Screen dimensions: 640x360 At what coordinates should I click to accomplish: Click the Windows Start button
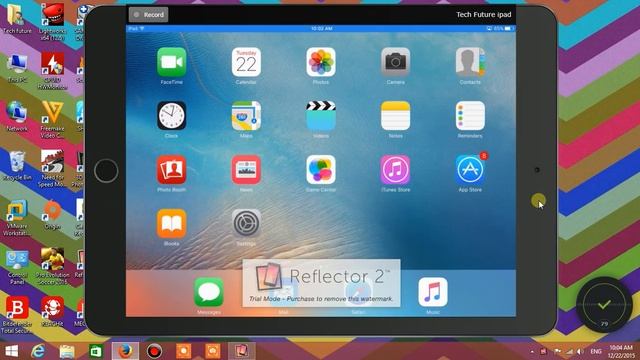11,351
